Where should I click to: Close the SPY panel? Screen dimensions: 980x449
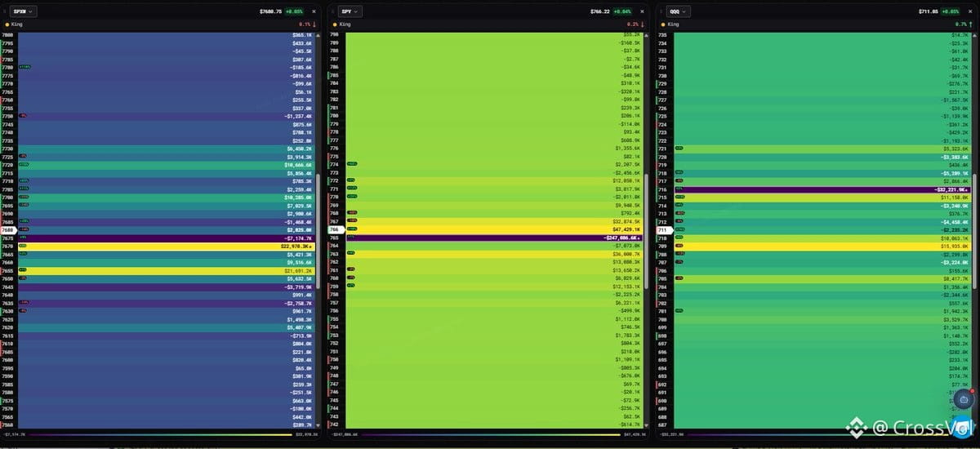(x=642, y=11)
